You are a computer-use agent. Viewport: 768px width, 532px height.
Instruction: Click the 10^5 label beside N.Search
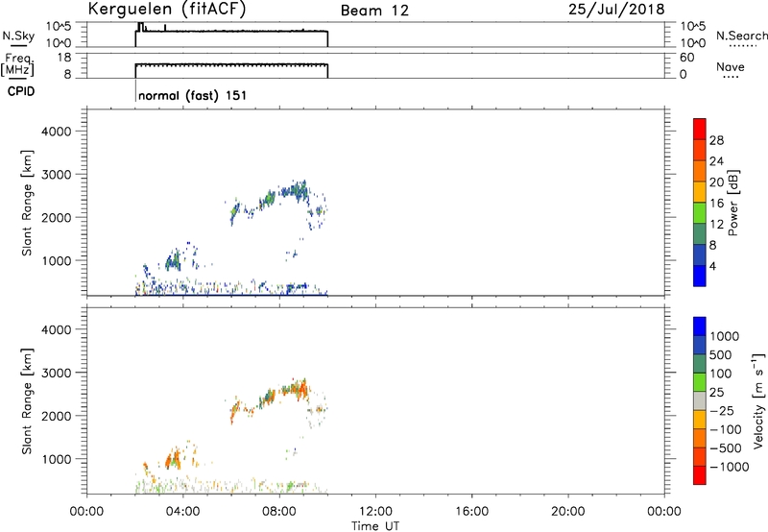tap(693, 27)
